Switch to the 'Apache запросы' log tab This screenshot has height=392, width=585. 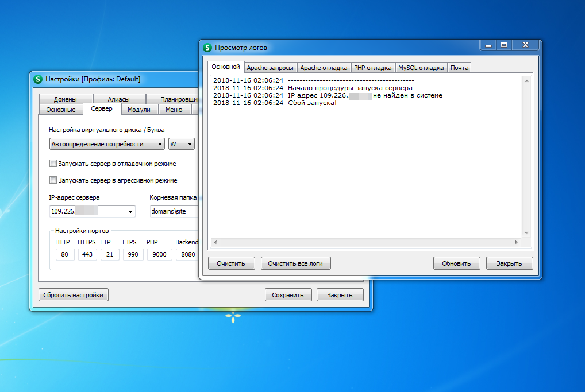click(270, 68)
